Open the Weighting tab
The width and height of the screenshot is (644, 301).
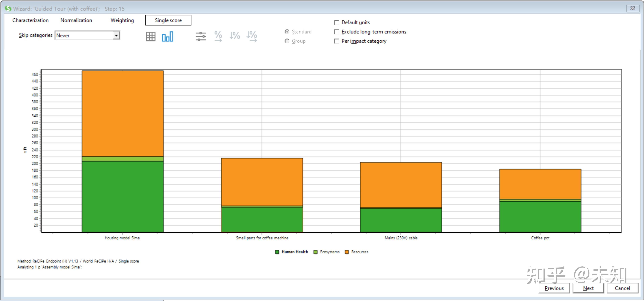click(122, 20)
